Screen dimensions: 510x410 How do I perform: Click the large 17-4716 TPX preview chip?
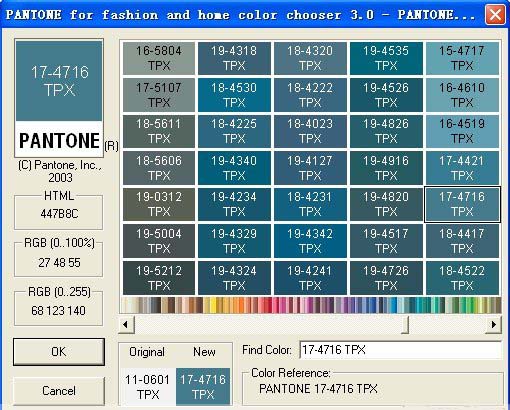[x=59, y=81]
